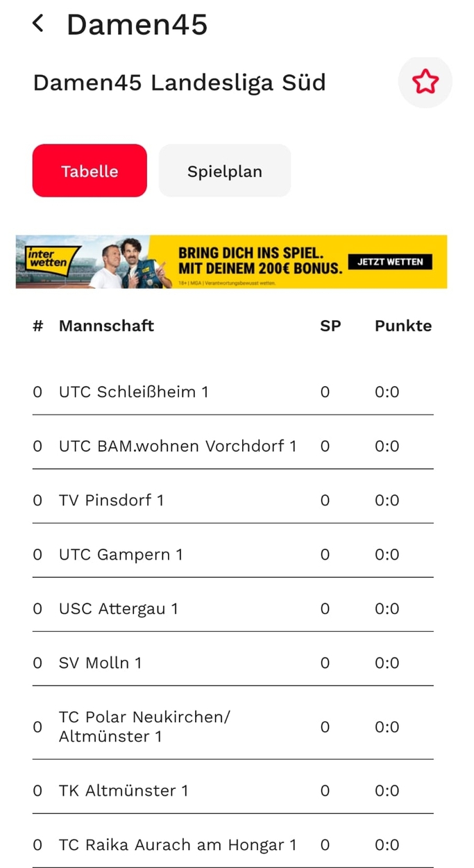Image resolution: width=474 pixels, height=868 pixels.
Task: Tap the Mannschaft column header
Action: click(x=106, y=326)
